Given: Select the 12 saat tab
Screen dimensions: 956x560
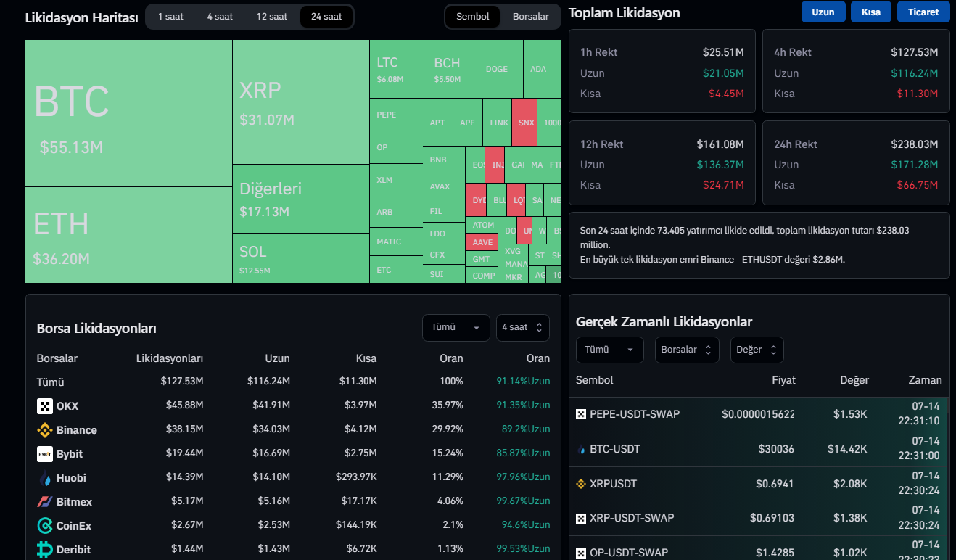Looking at the screenshot, I should tap(271, 17).
